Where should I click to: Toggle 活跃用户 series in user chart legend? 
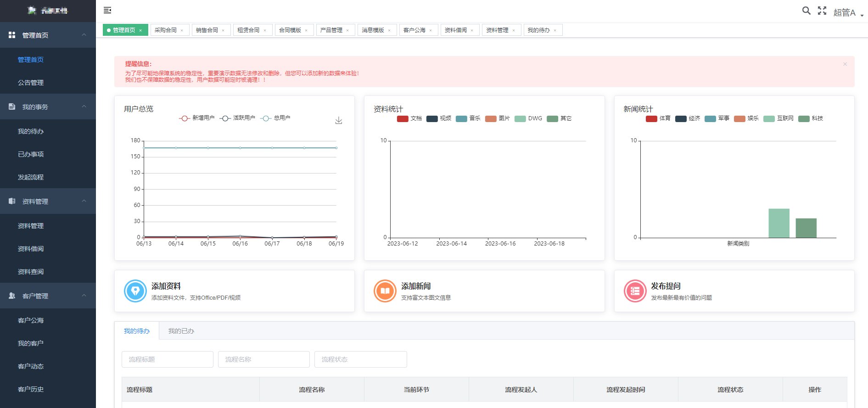(237, 118)
